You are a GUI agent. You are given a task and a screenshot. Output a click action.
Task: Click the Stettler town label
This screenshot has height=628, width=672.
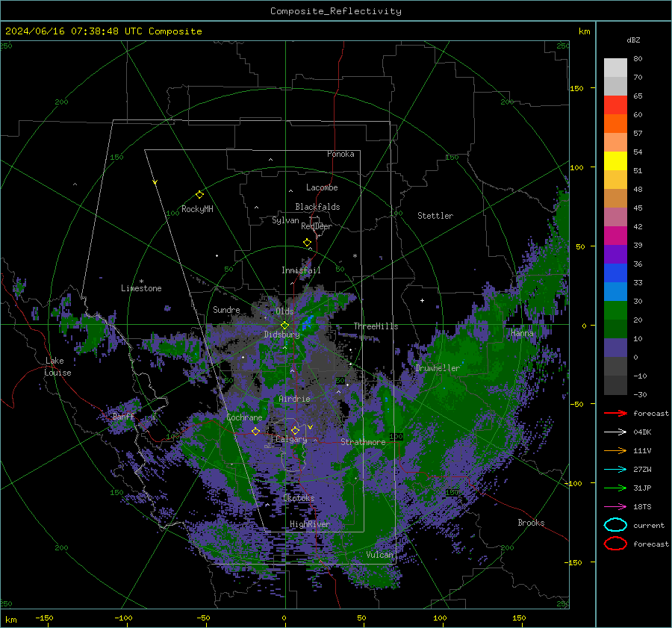pos(435,216)
